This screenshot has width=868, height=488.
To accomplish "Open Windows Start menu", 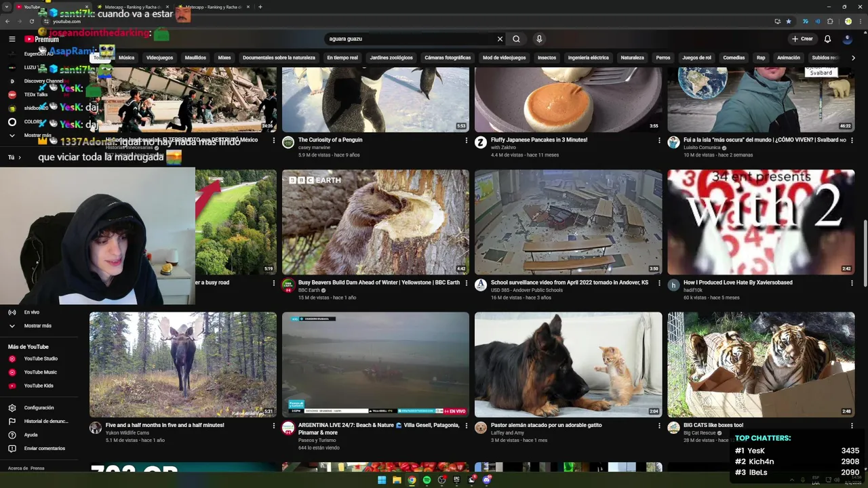I will coord(382,480).
